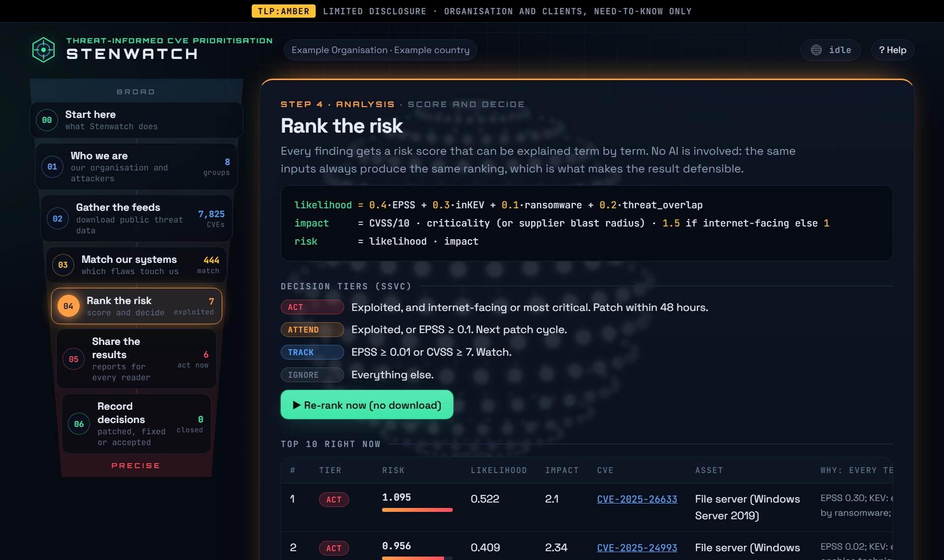The width and height of the screenshot is (944, 560).
Task: Open the Record decisions step
Action: point(136,424)
